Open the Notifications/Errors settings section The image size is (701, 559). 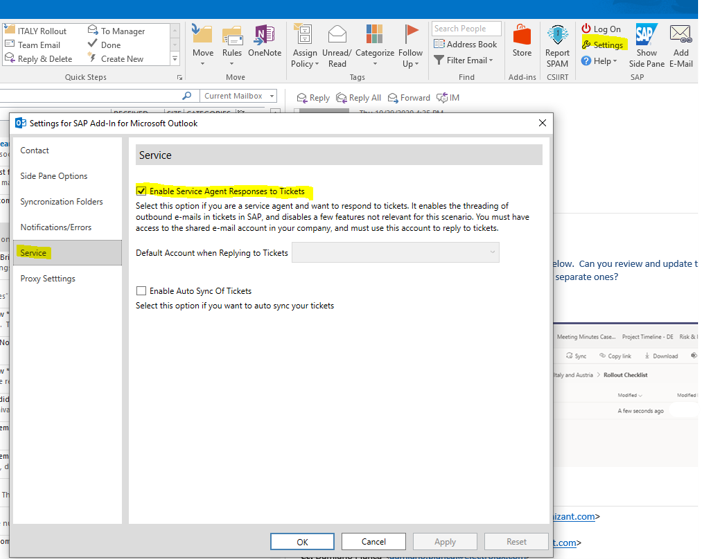(56, 227)
